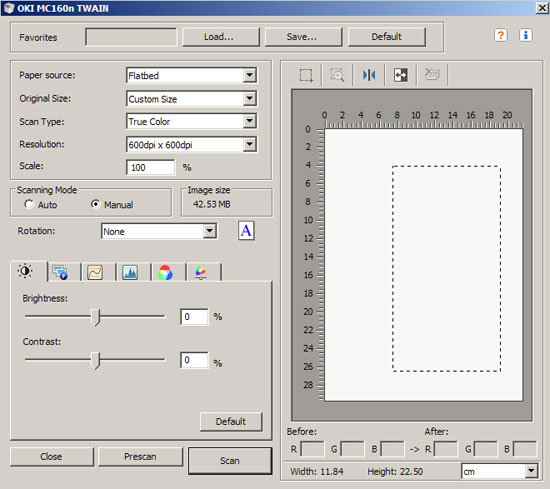Image resolution: width=550 pixels, height=489 pixels.
Task: Open the Original Size dropdown
Action: pos(192,99)
